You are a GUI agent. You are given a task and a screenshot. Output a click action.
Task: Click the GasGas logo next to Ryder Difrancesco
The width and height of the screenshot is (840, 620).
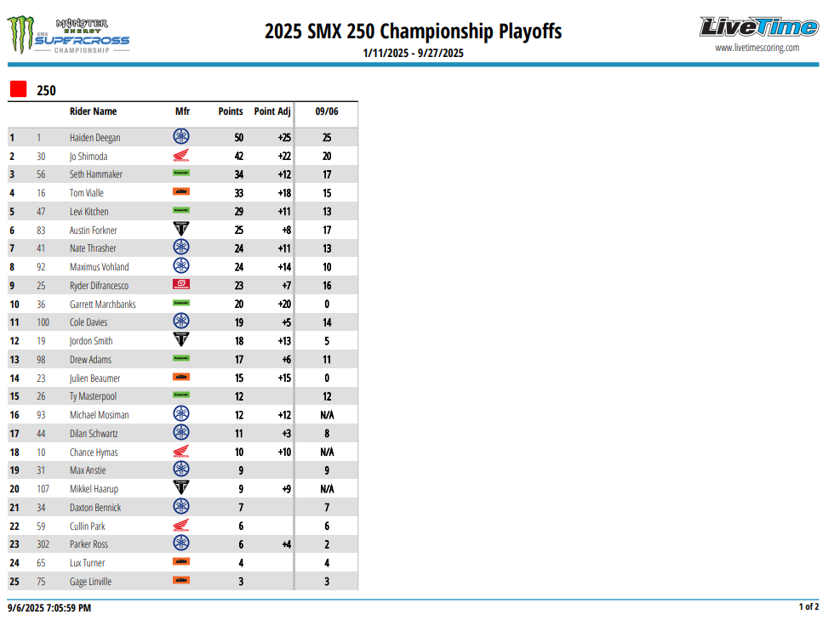point(181,285)
